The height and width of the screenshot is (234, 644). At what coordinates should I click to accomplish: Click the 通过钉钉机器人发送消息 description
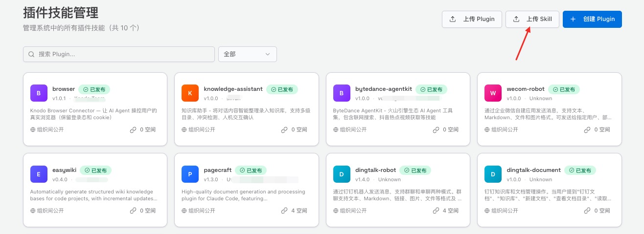pyautogui.click(x=396, y=195)
